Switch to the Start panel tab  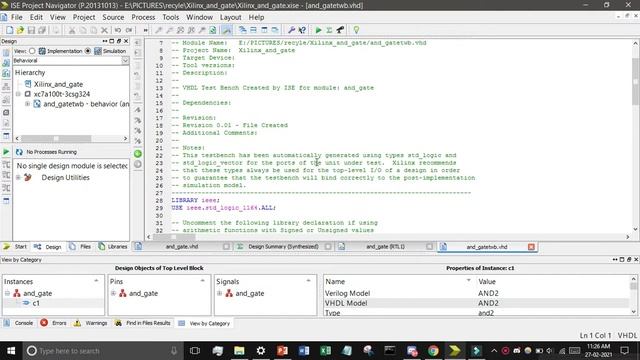[x=16, y=247]
